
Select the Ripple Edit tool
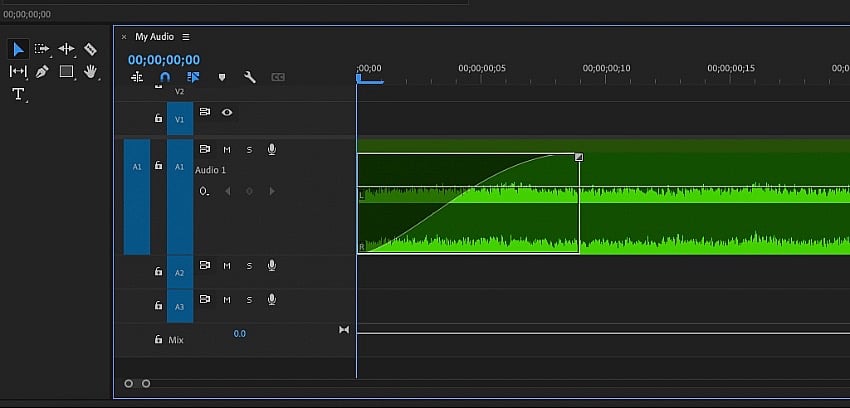pos(66,49)
